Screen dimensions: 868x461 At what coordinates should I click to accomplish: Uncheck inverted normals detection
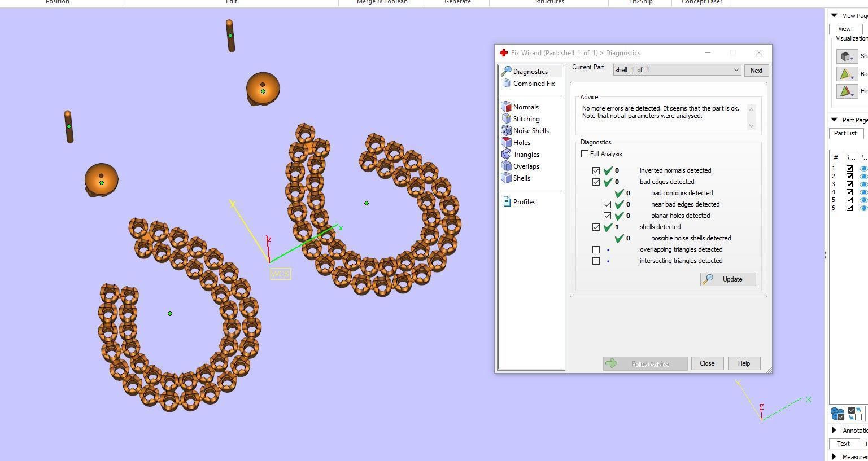point(596,170)
